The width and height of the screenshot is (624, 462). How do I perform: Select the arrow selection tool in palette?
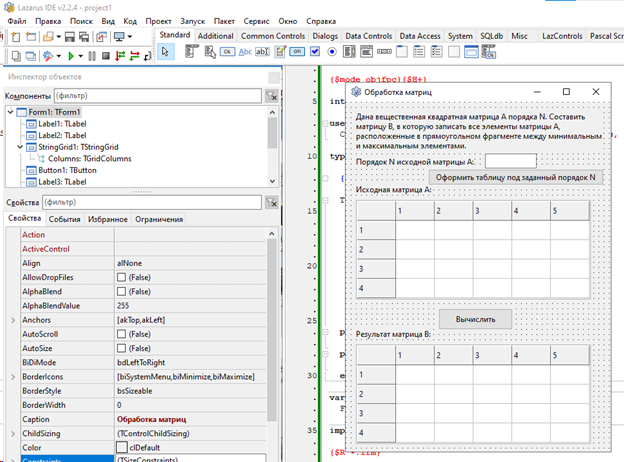coord(165,51)
